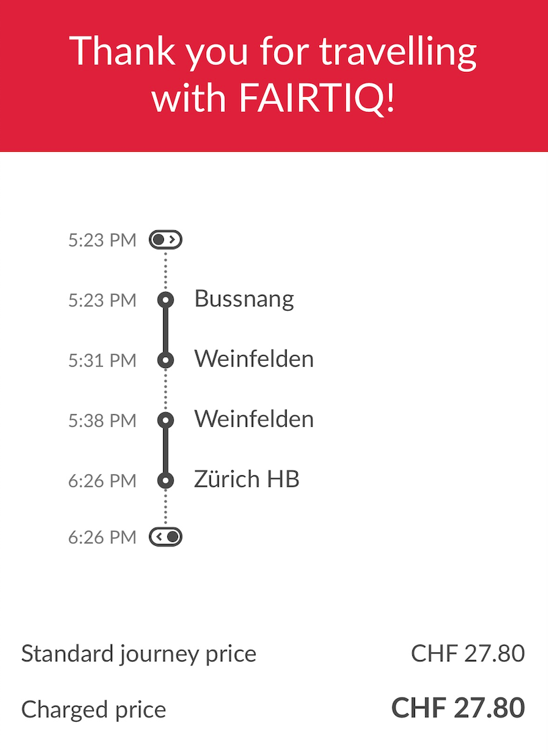Select the 5:31 PM Weinfelden arrival marker
This screenshot has height=756, width=548.
pyautogui.click(x=165, y=360)
